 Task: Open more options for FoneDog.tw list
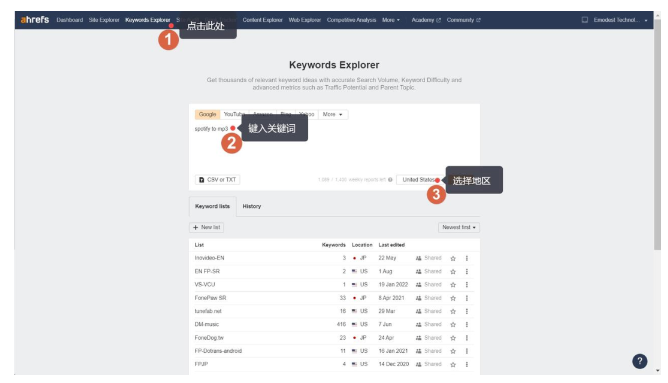pos(467,338)
